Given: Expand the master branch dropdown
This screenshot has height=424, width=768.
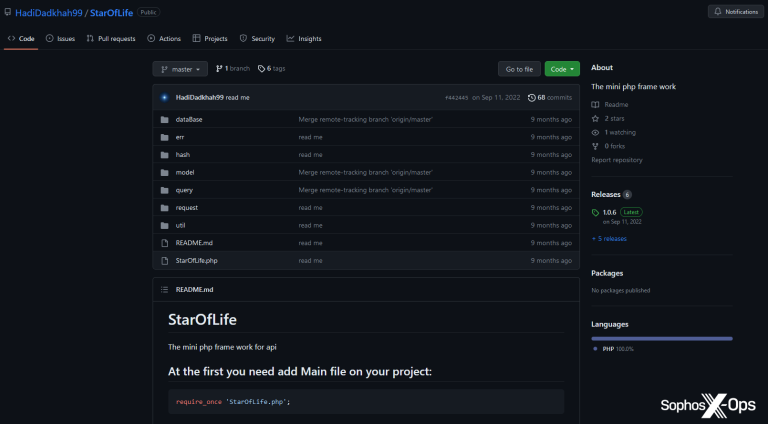Looking at the screenshot, I should click(x=180, y=69).
